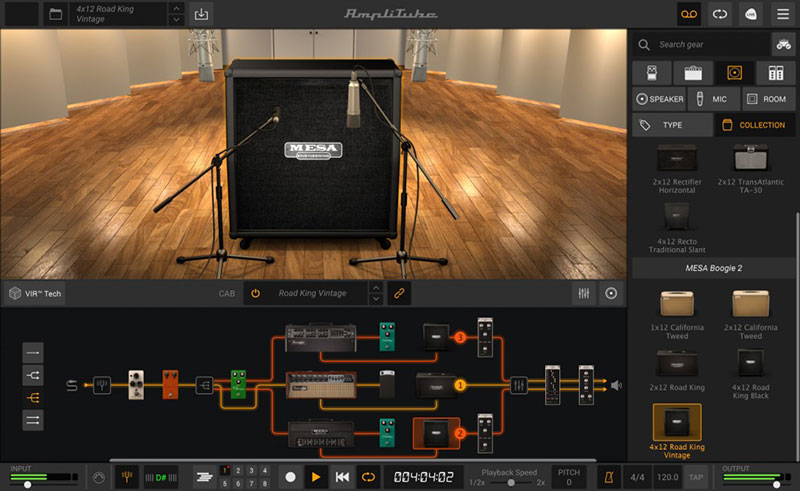Switch to the MIC tab

tap(713, 99)
